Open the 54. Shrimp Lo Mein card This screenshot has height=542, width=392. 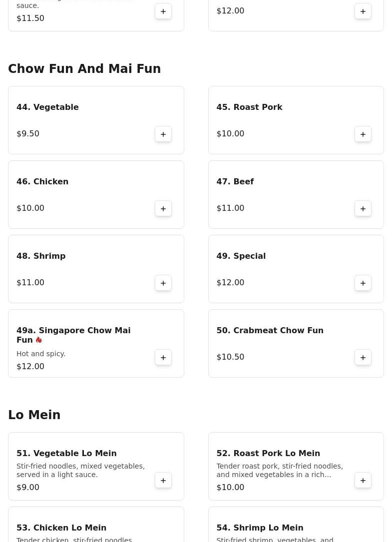[x=260, y=528]
